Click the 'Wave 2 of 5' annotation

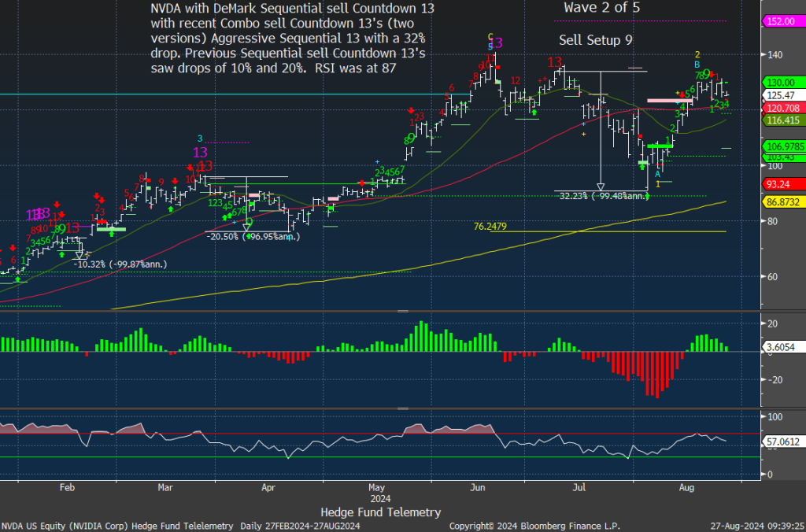pos(601,8)
